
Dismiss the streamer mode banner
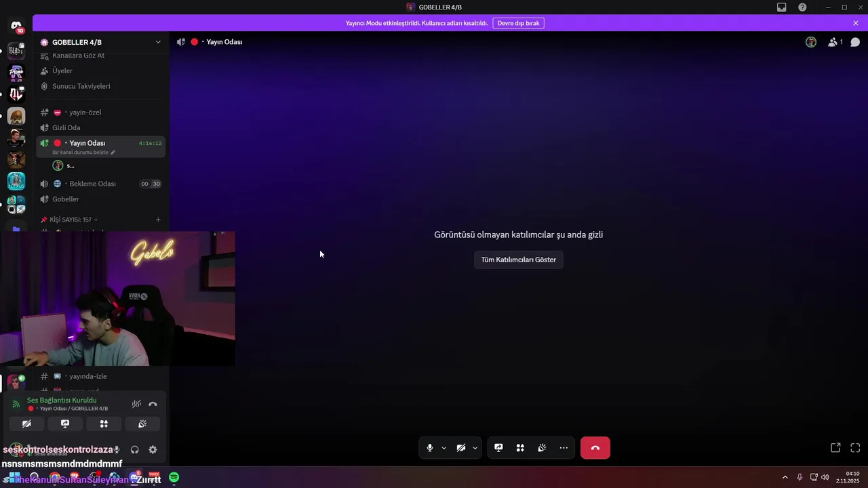856,23
